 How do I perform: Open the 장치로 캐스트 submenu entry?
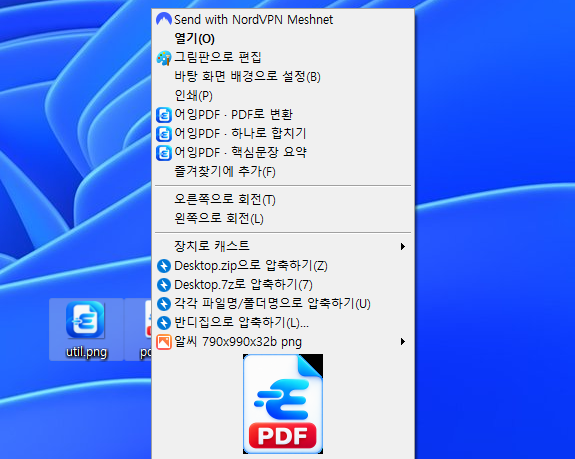[x=283, y=246]
